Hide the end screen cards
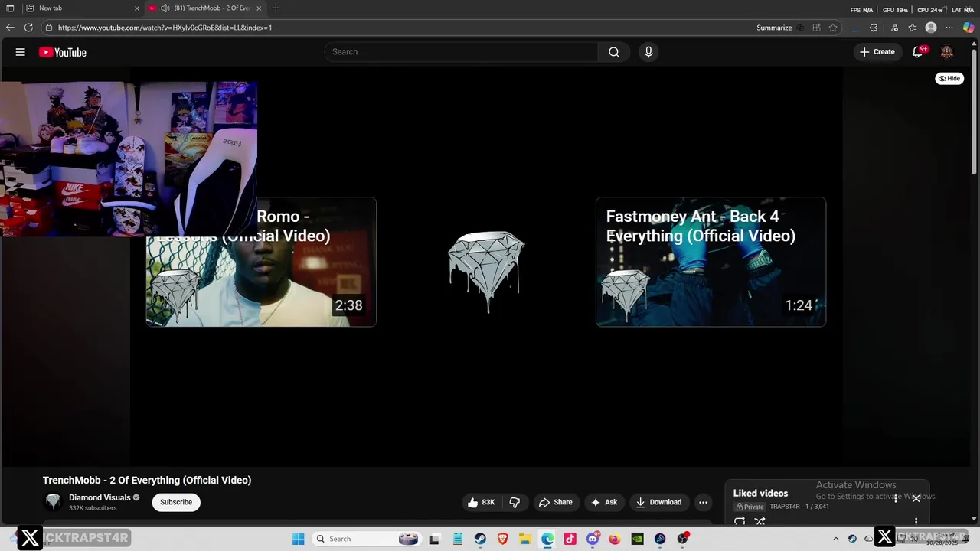Viewport: 980px width, 551px height. 949,78
